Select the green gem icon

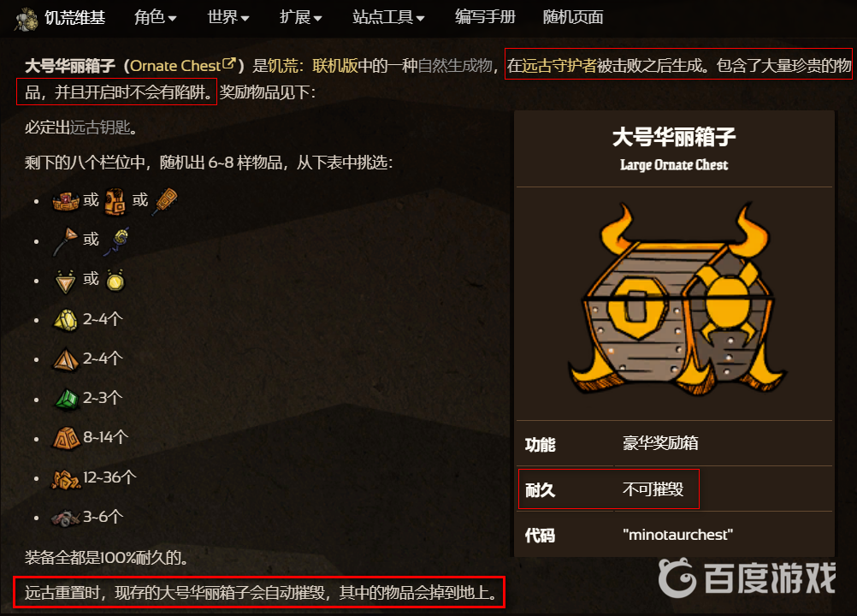click(x=67, y=399)
